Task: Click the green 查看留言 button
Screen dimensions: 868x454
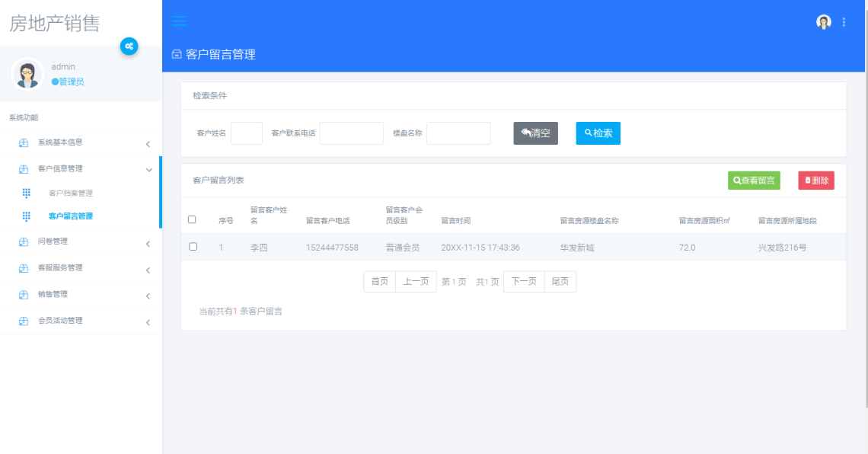Action: point(753,181)
